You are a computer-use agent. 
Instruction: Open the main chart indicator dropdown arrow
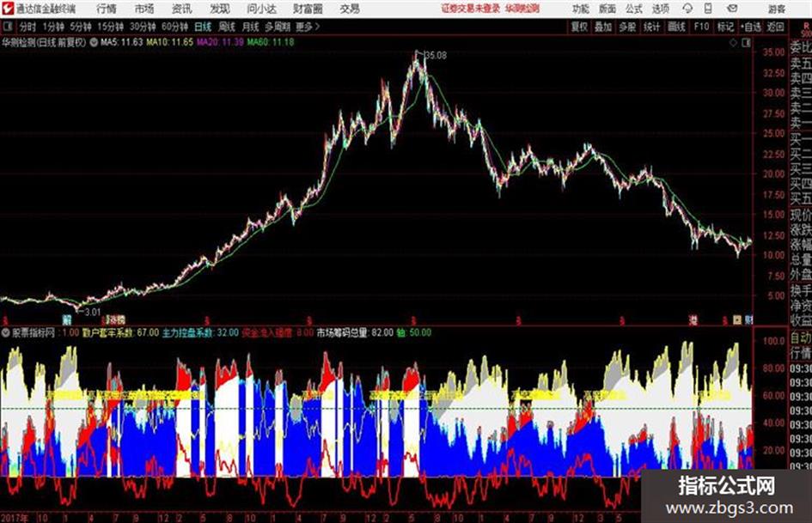[x=94, y=42]
